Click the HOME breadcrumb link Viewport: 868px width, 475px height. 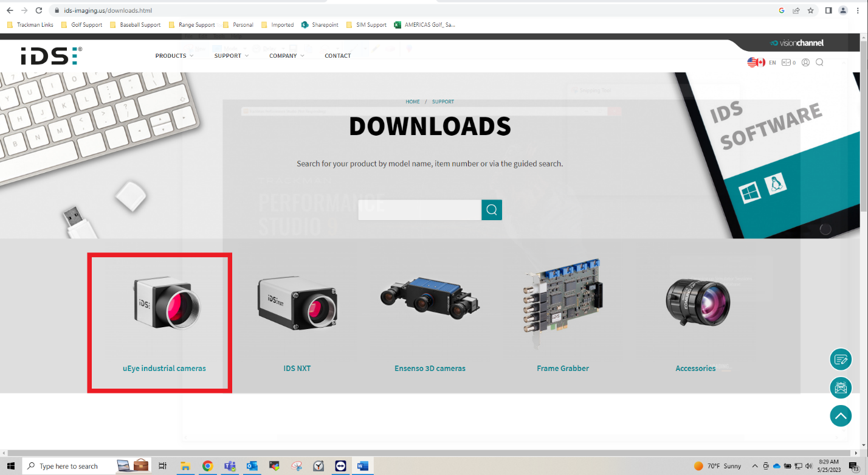coord(413,102)
